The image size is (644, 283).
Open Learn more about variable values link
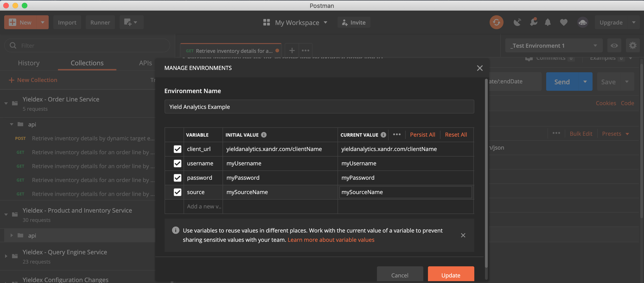[331, 240]
